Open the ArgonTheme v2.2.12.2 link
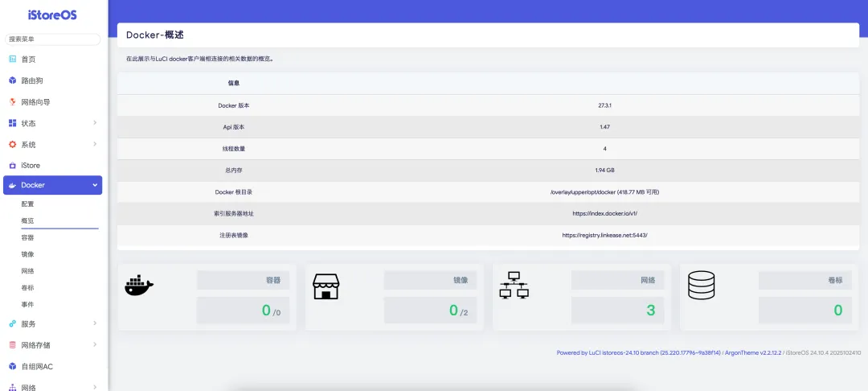 click(x=754, y=353)
